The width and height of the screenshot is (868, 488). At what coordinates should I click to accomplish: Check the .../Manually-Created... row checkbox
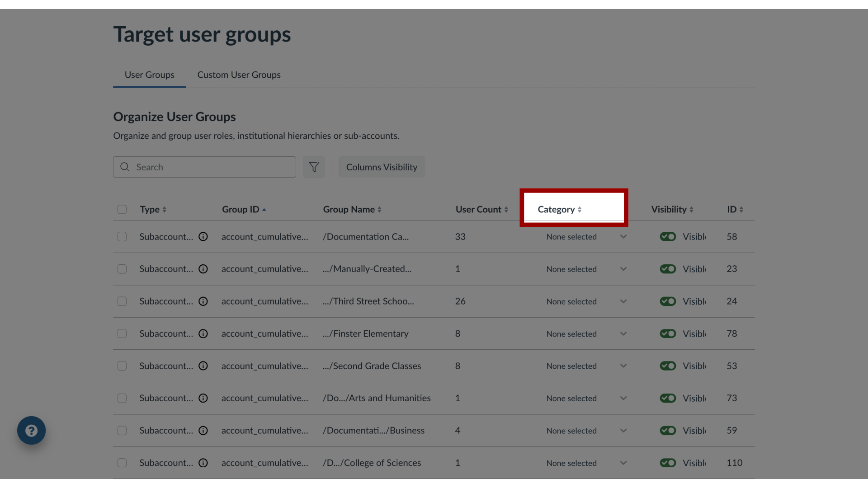point(122,269)
